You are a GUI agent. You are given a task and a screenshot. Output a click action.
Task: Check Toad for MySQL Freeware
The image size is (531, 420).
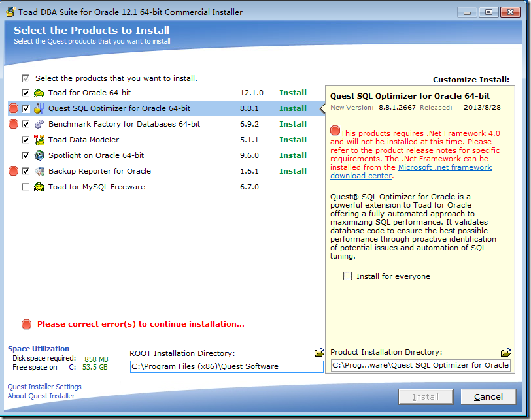(26, 187)
